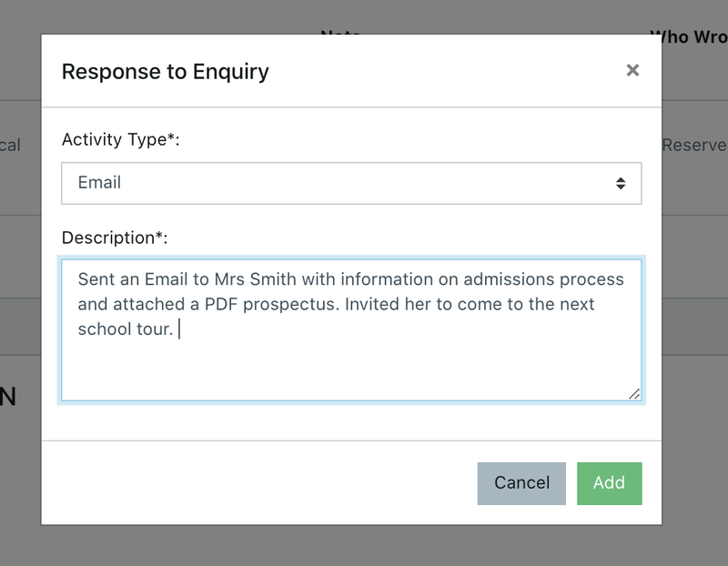Click the words "school tour" in description

pos(125,329)
